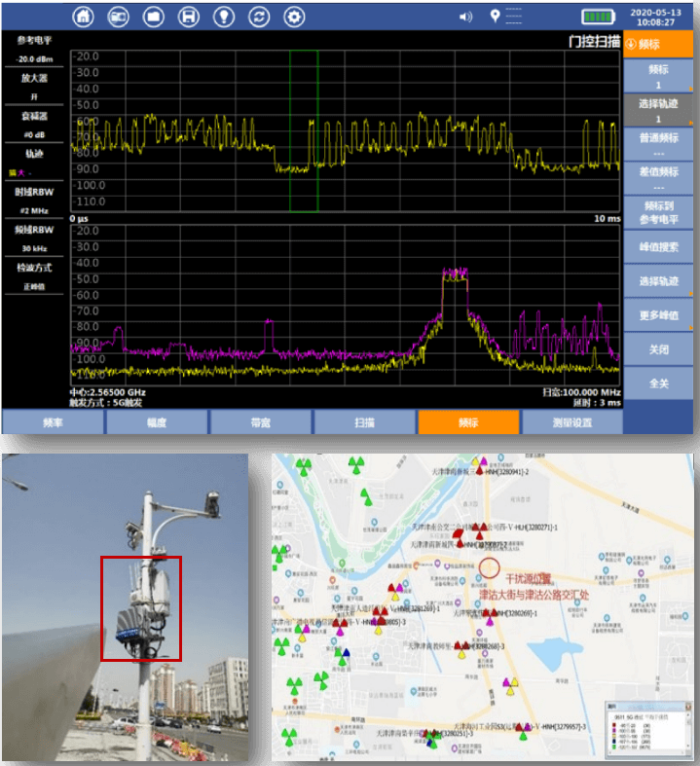Expand the 更多峰值 submenu
This screenshot has width=700, height=766.
pyautogui.click(x=659, y=314)
